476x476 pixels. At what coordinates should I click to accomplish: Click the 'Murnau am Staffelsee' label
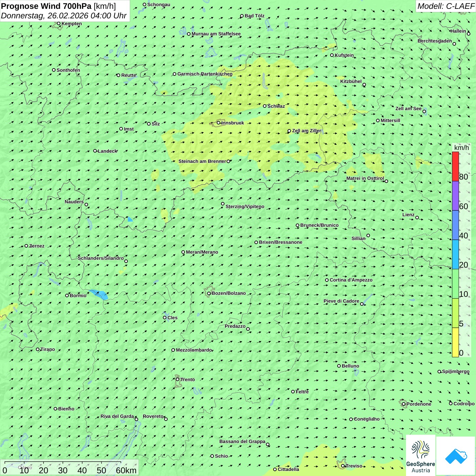216,34
